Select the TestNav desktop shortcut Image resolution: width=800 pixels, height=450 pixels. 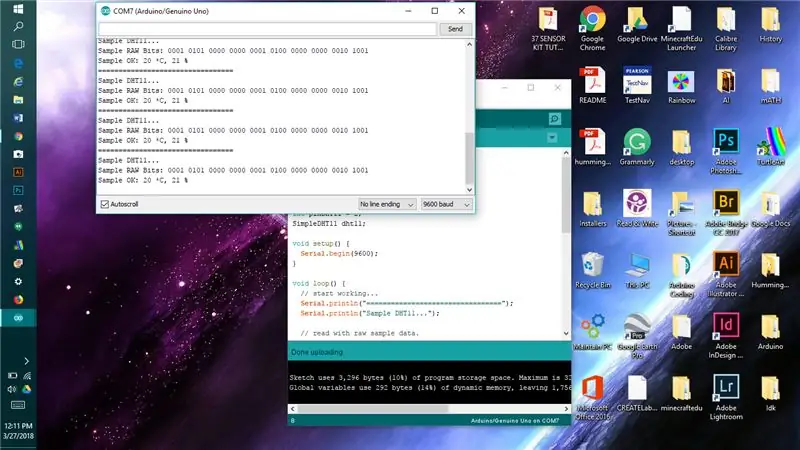click(637, 85)
